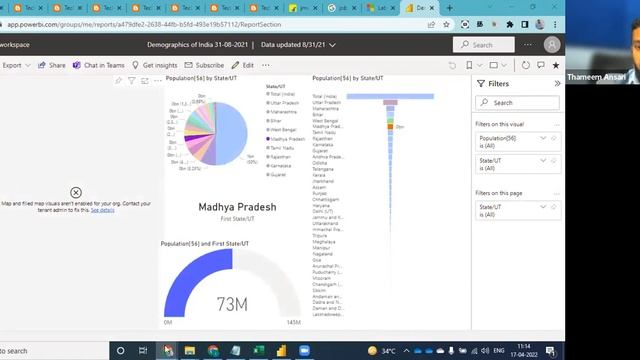Open header ellipsis more options menu
This screenshot has height=360, width=640.
click(528, 45)
